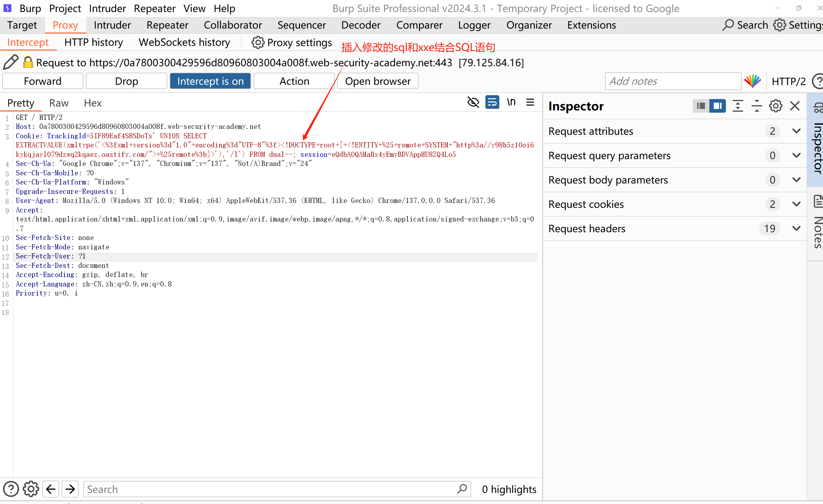Open editor hamburger options menu
823x504 pixels.
click(x=530, y=102)
